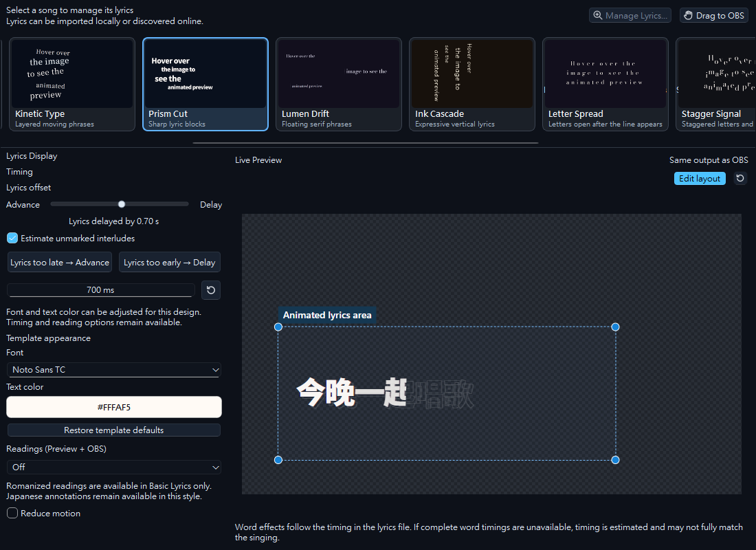Choose the Lumen Drift template card
Viewport: 756px width, 550px height.
338,84
